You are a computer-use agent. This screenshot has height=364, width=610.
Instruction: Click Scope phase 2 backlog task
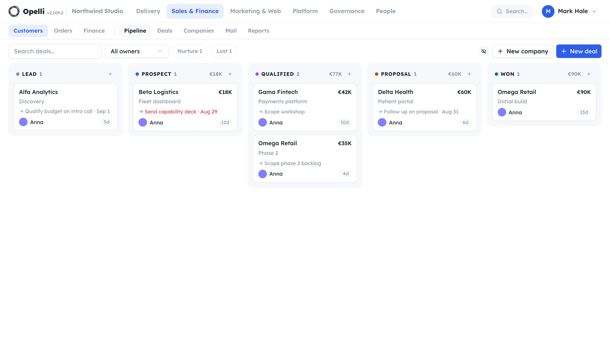click(290, 163)
